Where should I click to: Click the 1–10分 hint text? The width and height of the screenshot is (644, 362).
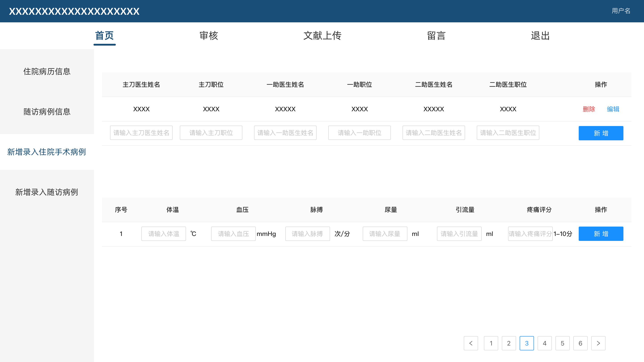point(563,234)
